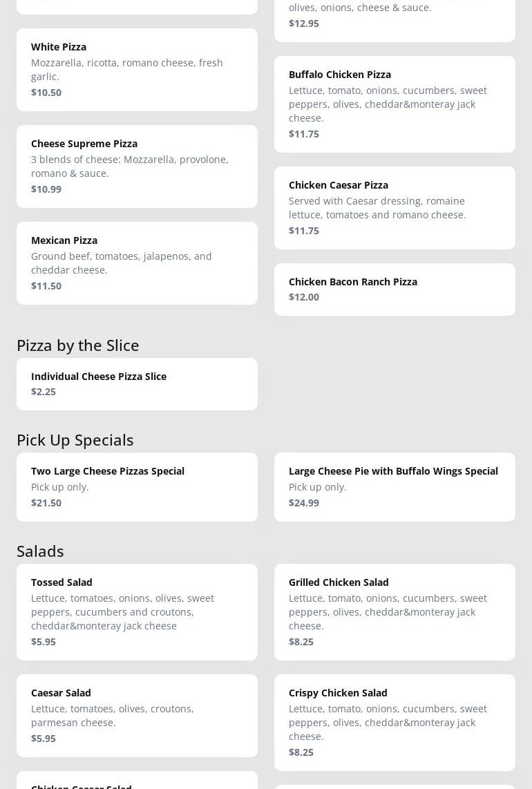Open Large Cheese Pie with Buffalo Wings Special
This screenshot has height=789, width=532.
[395, 486]
